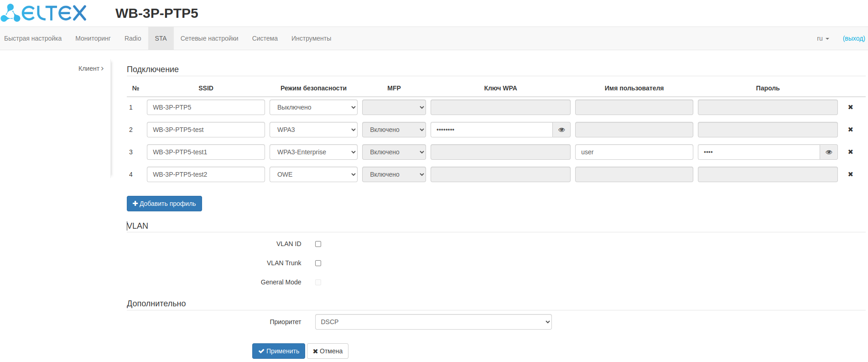Open the Сетевые настройки menu tab
Image resolution: width=868 pixels, height=362 pixels.
click(x=209, y=39)
